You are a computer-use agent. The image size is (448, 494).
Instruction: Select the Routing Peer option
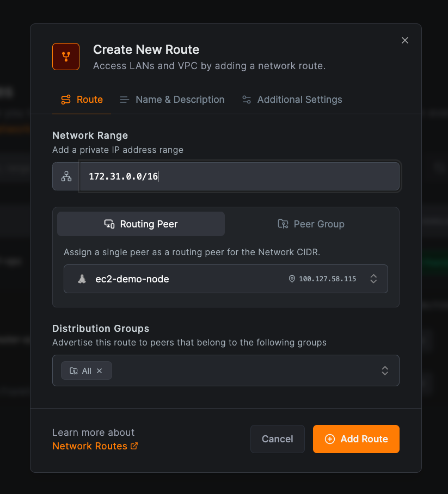click(141, 224)
